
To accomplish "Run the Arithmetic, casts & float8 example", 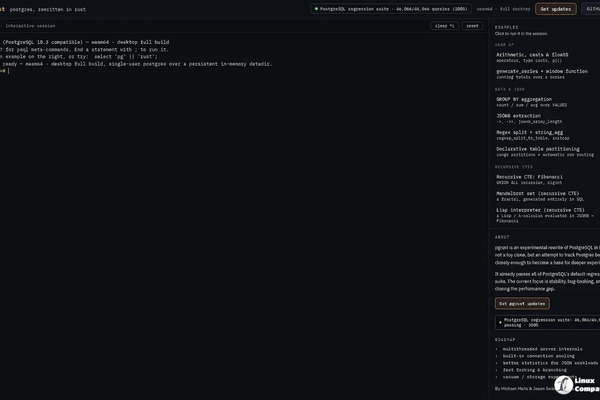I will (546, 57).
